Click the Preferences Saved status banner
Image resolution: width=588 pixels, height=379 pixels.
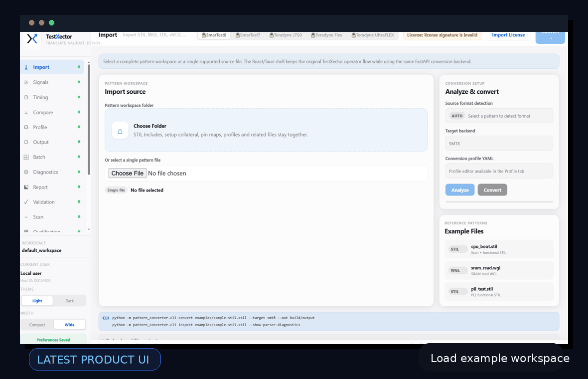coord(53,339)
